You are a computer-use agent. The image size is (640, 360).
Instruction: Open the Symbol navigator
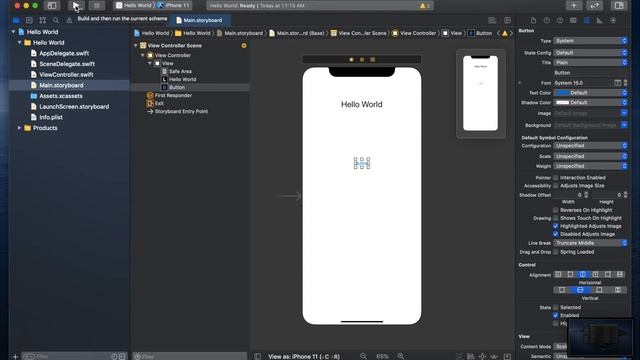click(42, 20)
